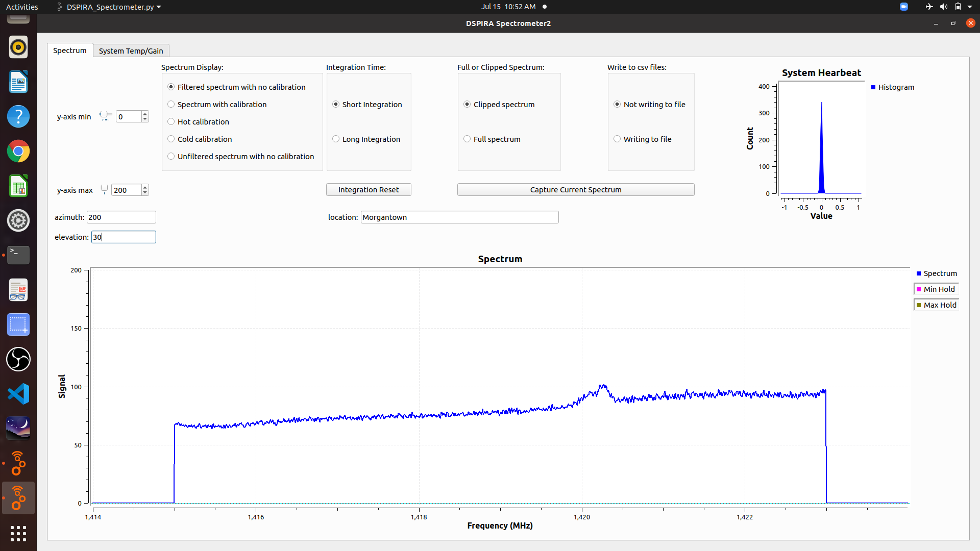Open Stellarium night sky app in dock
The image size is (980, 551).
[18, 429]
